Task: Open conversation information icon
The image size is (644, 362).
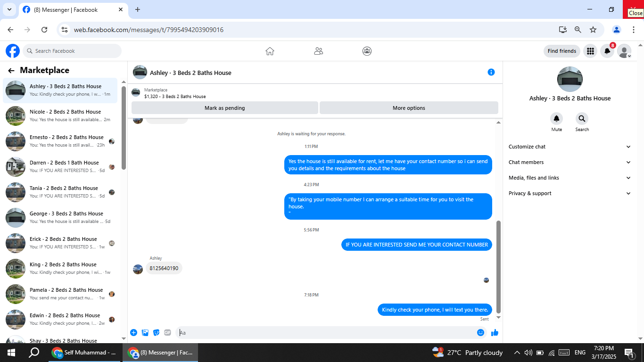Action: point(491,72)
